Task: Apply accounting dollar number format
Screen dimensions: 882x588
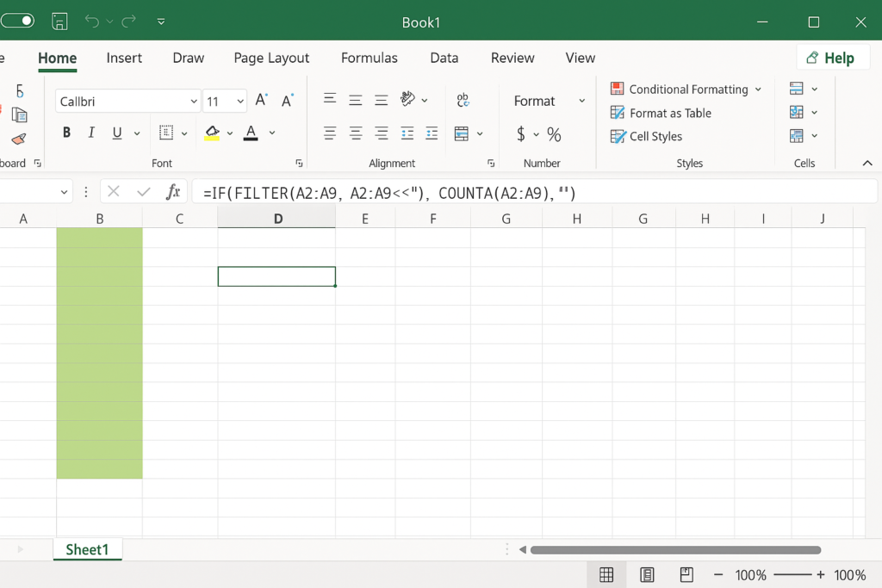Action: tap(521, 133)
